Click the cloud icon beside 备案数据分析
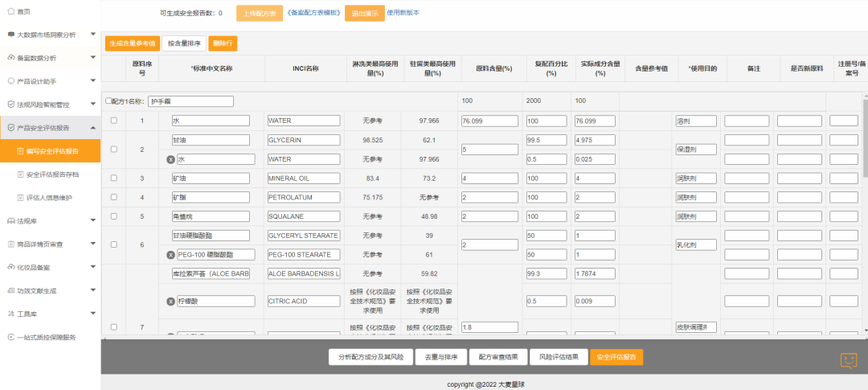The width and height of the screenshot is (868, 390). click(x=11, y=58)
